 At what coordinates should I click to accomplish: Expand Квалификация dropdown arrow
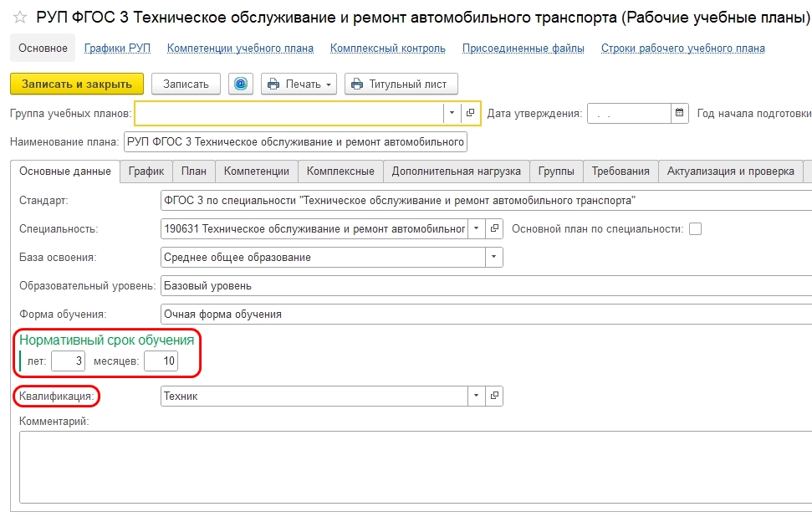point(477,396)
